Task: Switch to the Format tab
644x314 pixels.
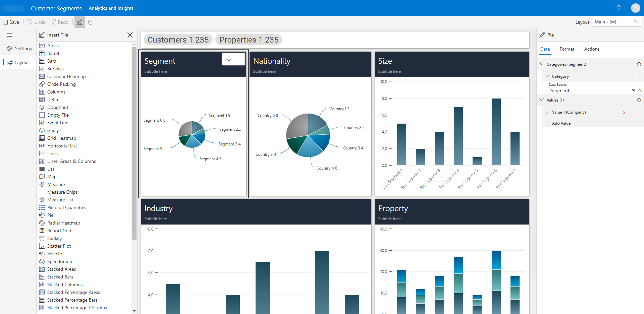Action: coord(567,49)
